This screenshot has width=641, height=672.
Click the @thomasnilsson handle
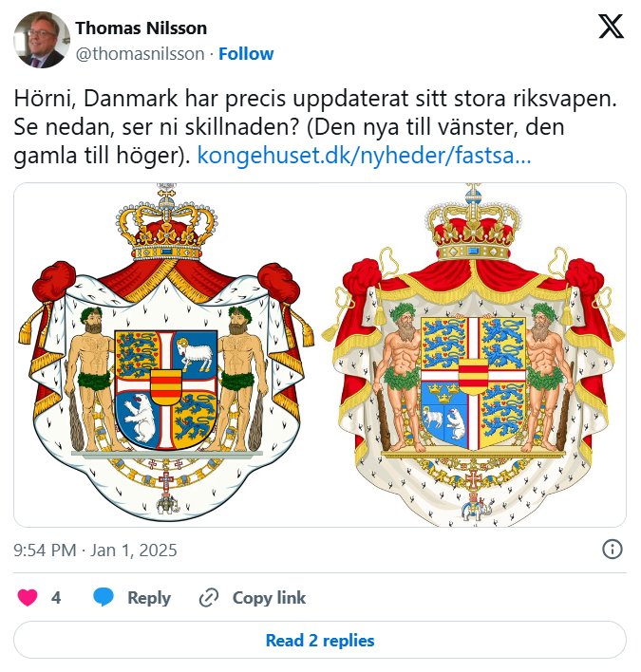140,54
